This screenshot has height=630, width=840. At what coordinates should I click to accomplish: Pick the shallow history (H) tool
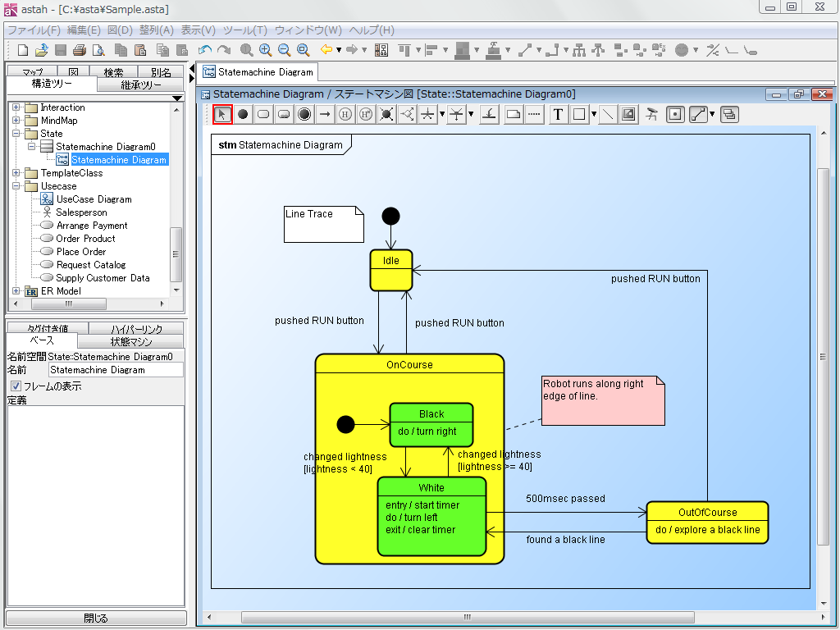(x=345, y=114)
